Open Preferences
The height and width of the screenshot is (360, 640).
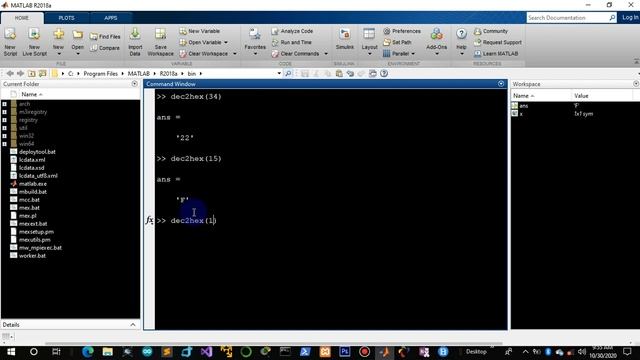[x=402, y=31]
